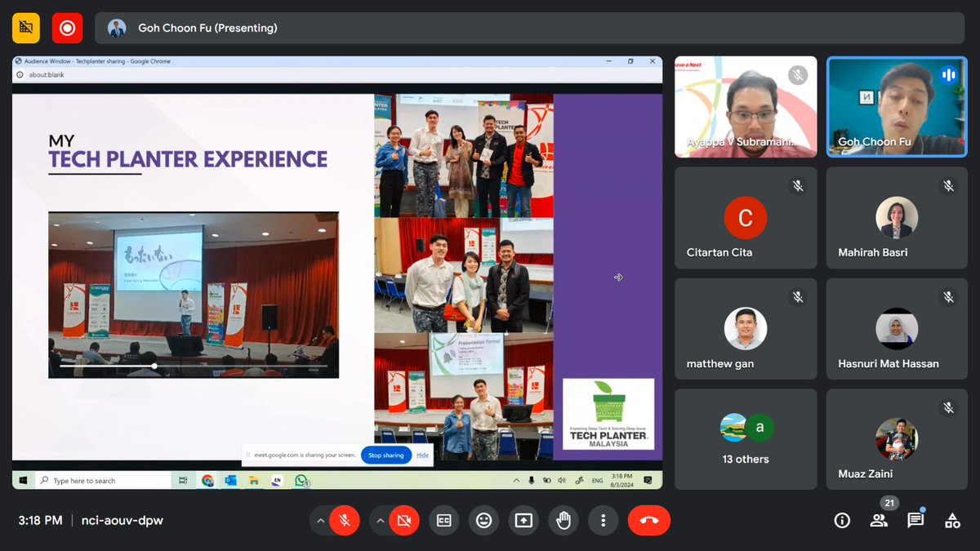
Task: Click speaking indicator on Goh Choon Fu tile
Action: (948, 75)
